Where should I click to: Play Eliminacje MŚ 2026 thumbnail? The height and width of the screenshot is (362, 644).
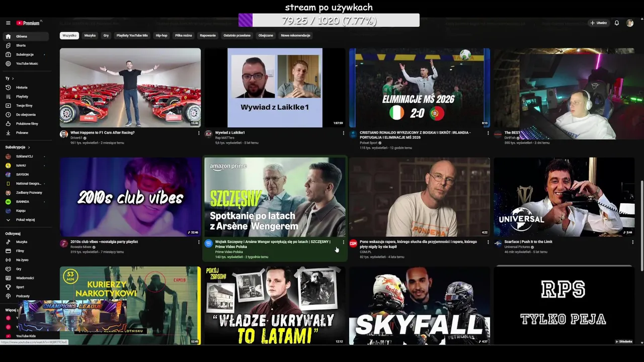pos(420,87)
